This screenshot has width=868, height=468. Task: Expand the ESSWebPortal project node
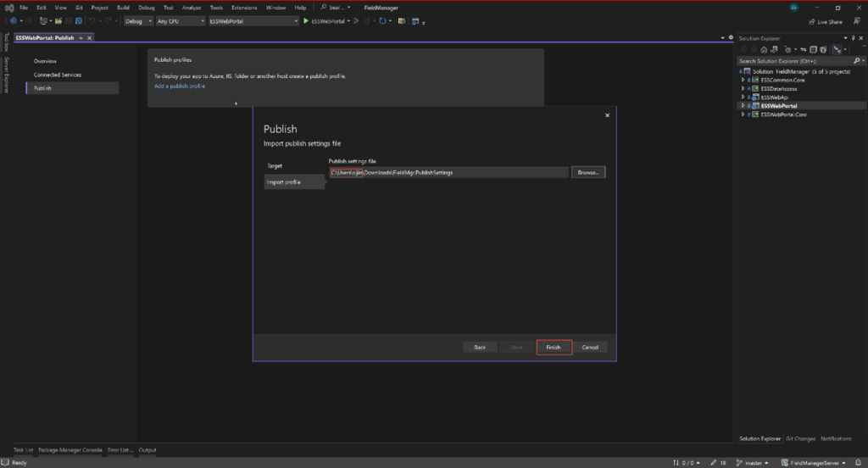pyautogui.click(x=743, y=106)
